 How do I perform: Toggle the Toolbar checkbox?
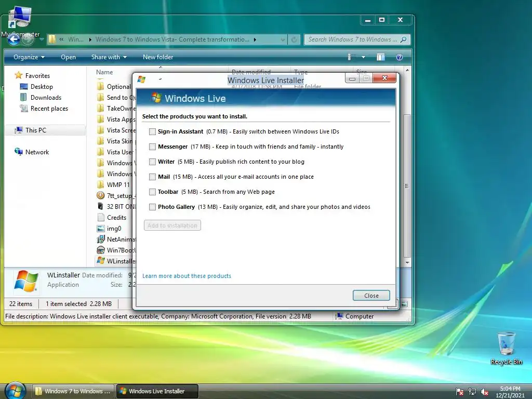[x=152, y=192]
